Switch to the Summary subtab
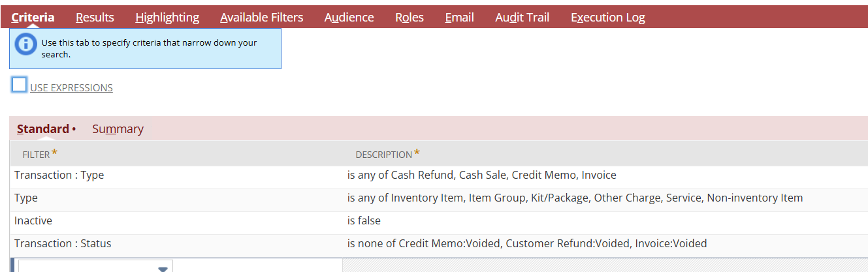 click(x=118, y=129)
